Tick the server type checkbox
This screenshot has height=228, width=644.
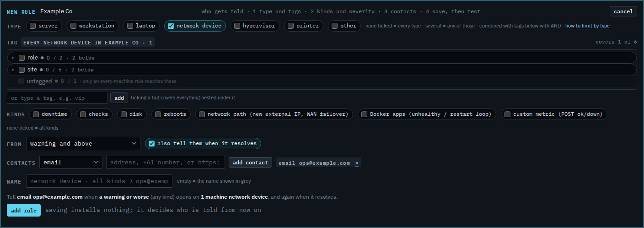33,26
